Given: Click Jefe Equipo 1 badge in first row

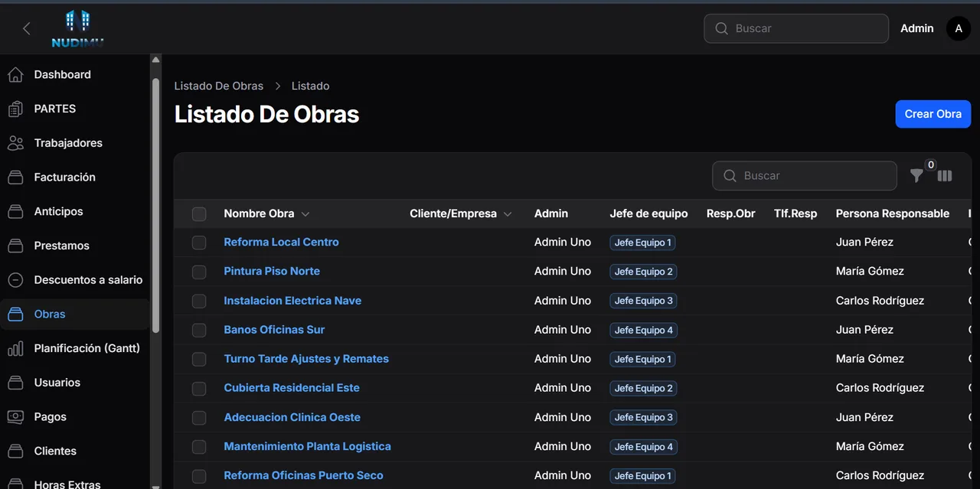Looking at the screenshot, I should click(643, 243).
